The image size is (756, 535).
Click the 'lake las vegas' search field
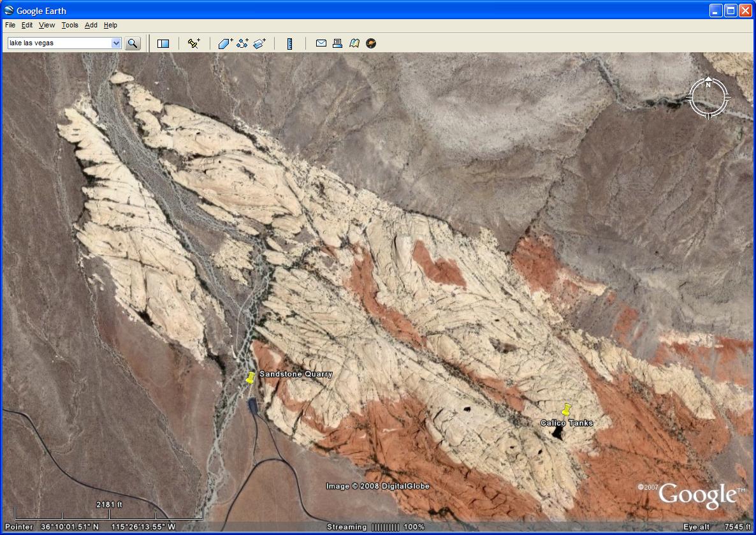click(59, 43)
